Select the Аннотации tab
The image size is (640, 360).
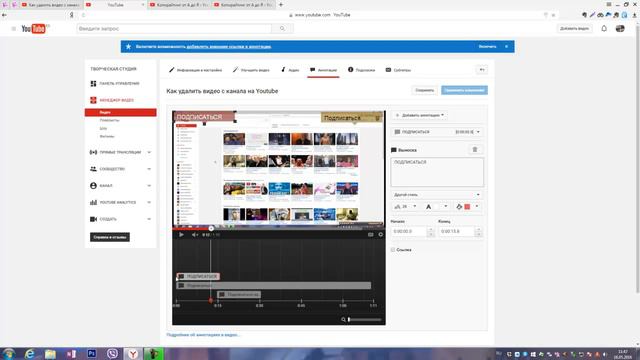pyautogui.click(x=323, y=70)
